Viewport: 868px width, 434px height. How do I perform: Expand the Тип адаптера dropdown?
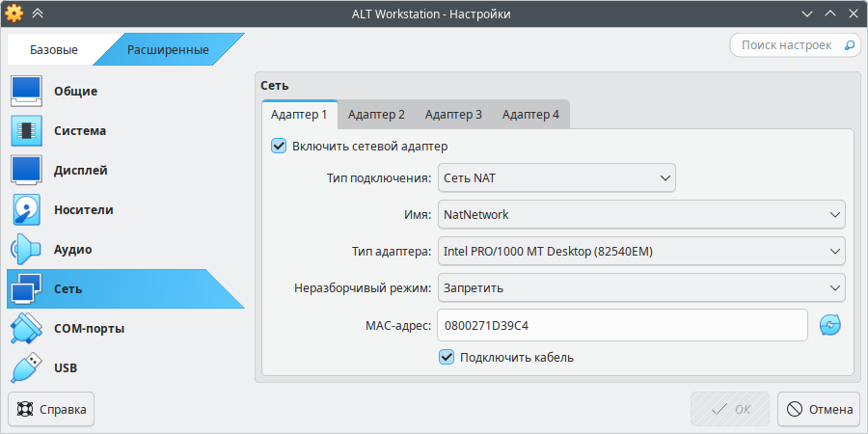pos(641,252)
